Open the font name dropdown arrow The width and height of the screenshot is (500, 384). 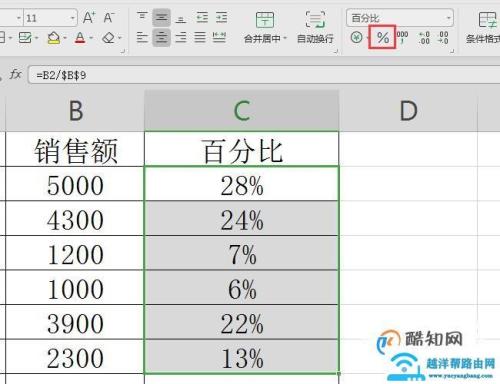(x=19, y=18)
